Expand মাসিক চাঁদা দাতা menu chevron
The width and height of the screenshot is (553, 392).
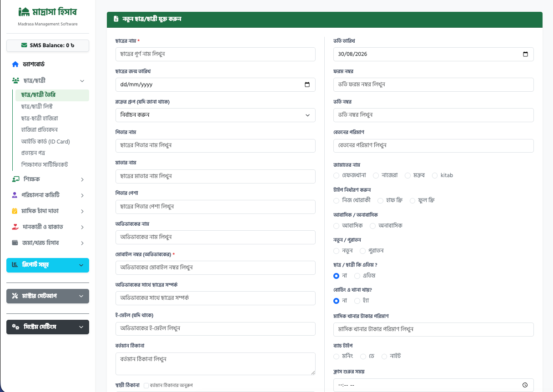(82, 211)
